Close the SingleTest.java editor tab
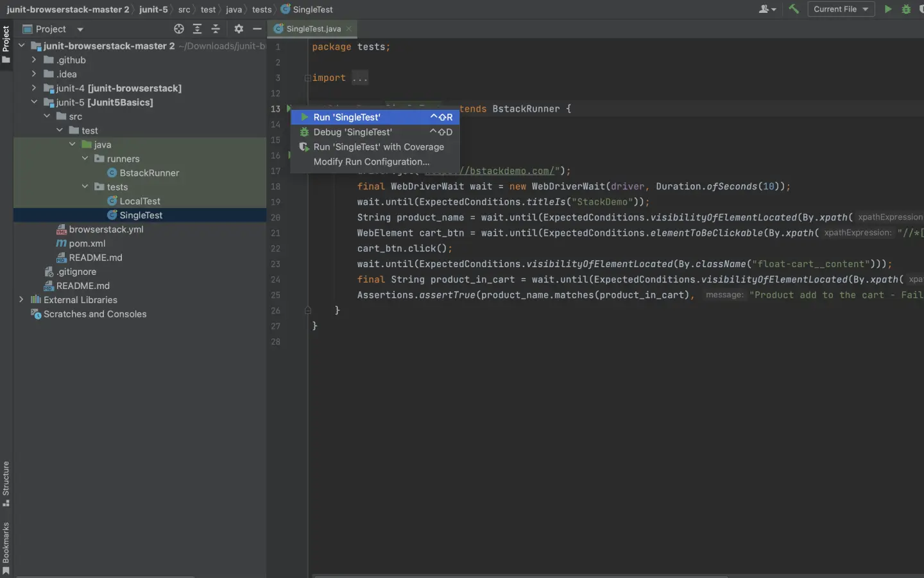The image size is (924, 578). click(x=348, y=29)
